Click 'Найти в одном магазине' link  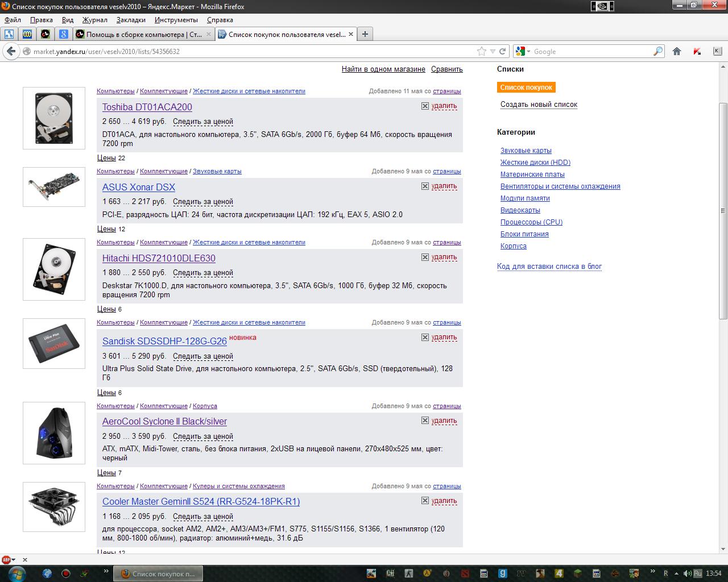383,69
